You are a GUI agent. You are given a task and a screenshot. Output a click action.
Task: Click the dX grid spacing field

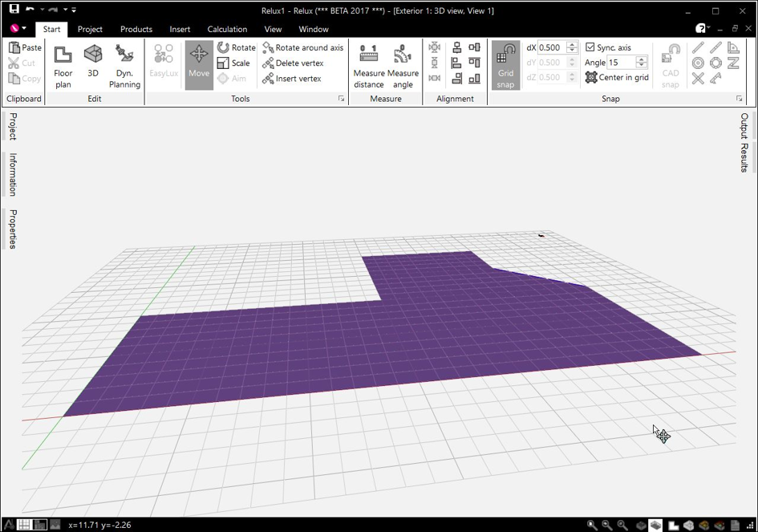point(552,47)
